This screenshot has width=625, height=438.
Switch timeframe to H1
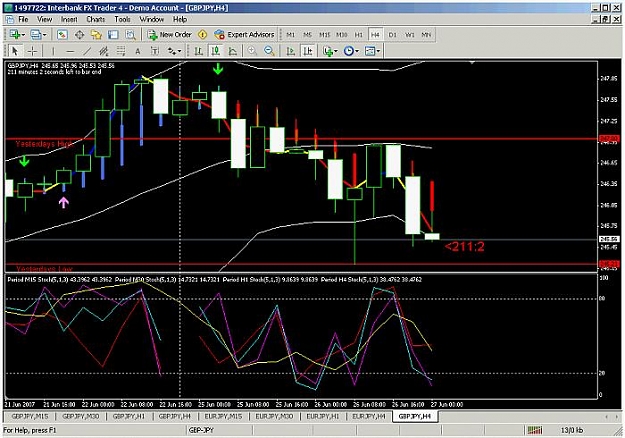[x=359, y=35]
